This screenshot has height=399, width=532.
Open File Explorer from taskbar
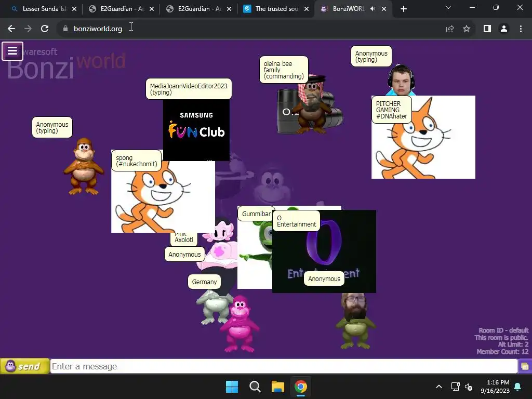coord(278,387)
